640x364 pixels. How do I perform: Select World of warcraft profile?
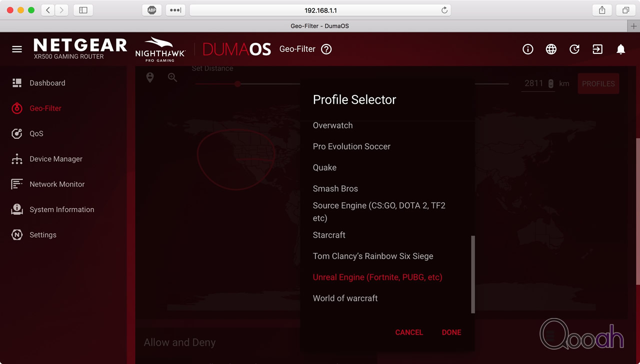coord(345,298)
